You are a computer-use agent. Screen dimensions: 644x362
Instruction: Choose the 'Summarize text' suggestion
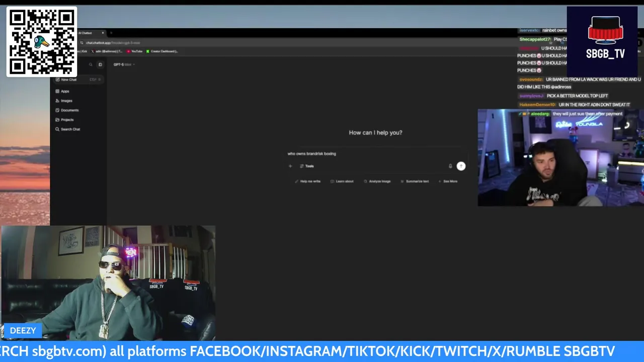(x=415, y=181)
